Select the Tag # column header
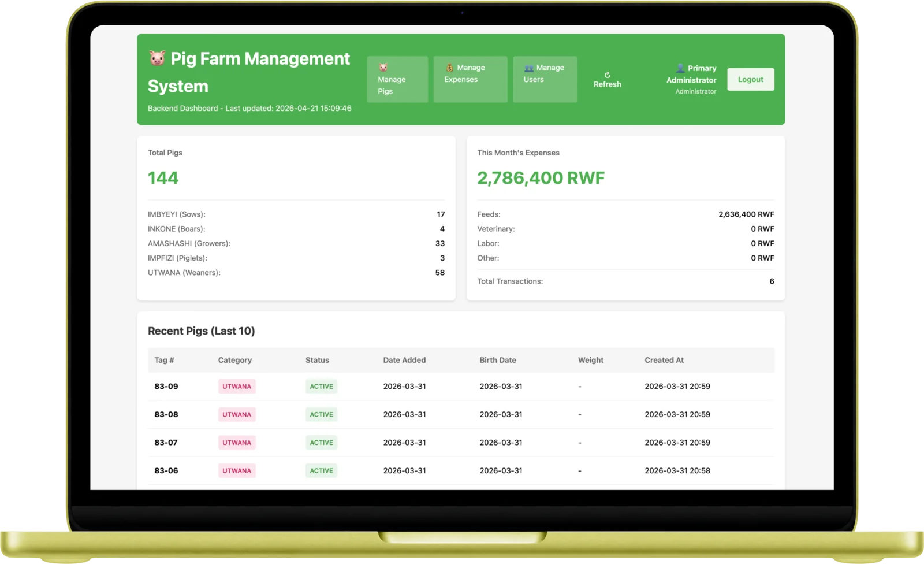This screenshot has width=924, height=564. pos(164,360)
